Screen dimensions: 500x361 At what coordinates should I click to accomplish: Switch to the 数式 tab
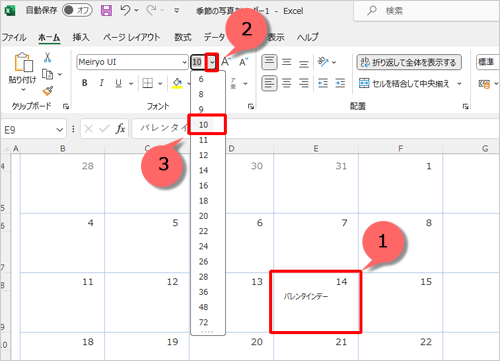183,37
